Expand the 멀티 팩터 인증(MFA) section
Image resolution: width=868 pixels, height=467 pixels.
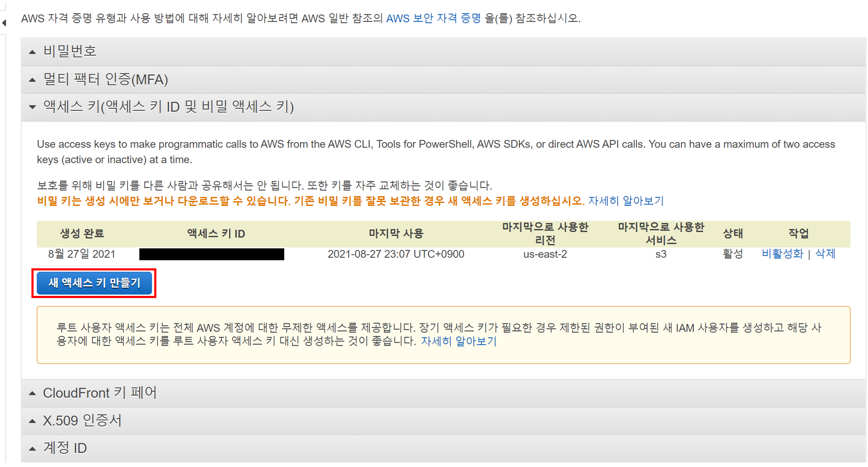point(105,79)
